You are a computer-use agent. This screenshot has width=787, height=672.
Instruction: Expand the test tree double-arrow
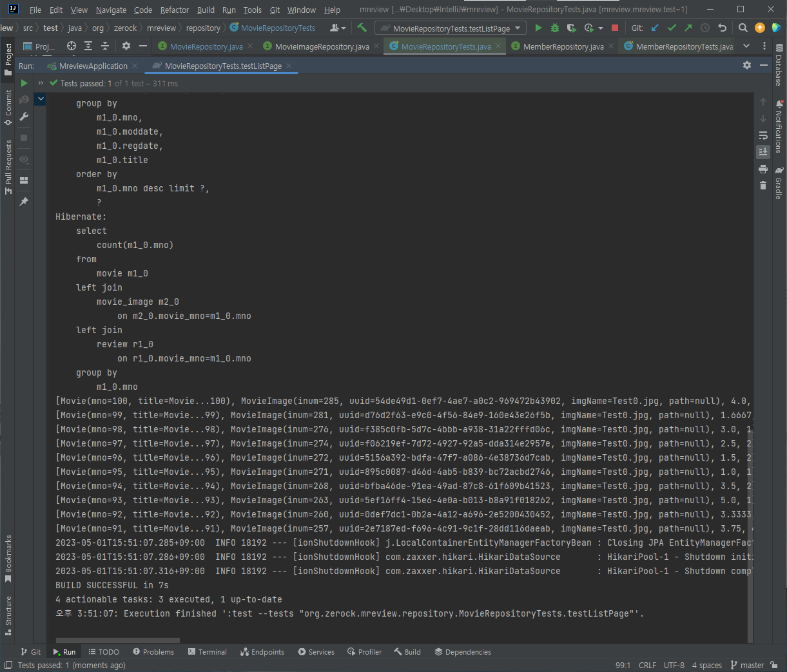point(41,83)
